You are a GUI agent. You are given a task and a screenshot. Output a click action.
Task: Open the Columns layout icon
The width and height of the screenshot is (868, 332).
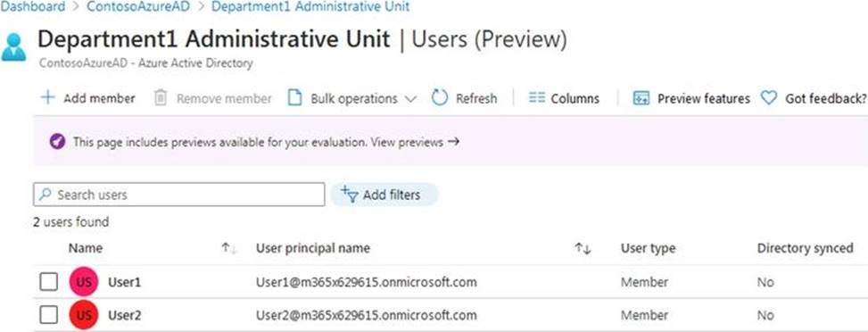(x=537, y=98)
